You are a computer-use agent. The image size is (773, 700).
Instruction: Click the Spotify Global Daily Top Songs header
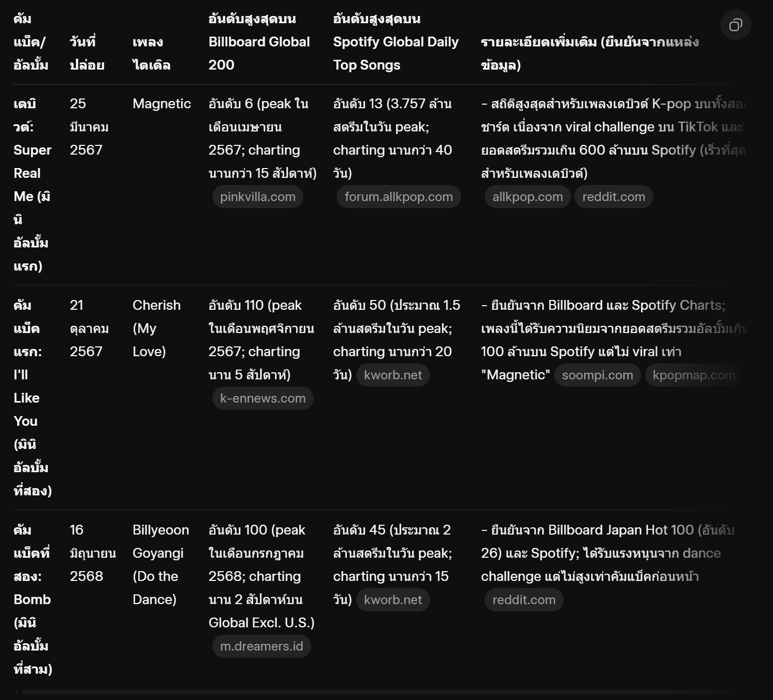point(395,42)
